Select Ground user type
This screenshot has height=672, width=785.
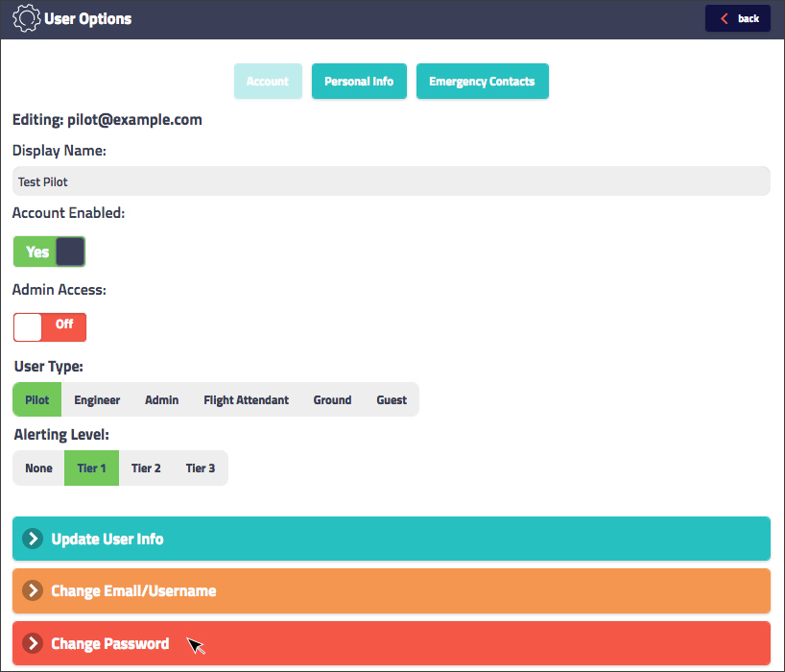click(x=332, y=399)
